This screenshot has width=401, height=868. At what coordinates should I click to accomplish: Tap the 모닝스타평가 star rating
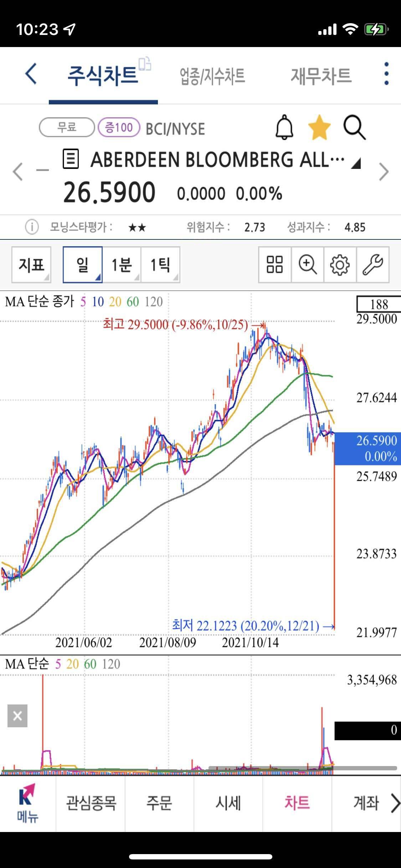(137, 227)
